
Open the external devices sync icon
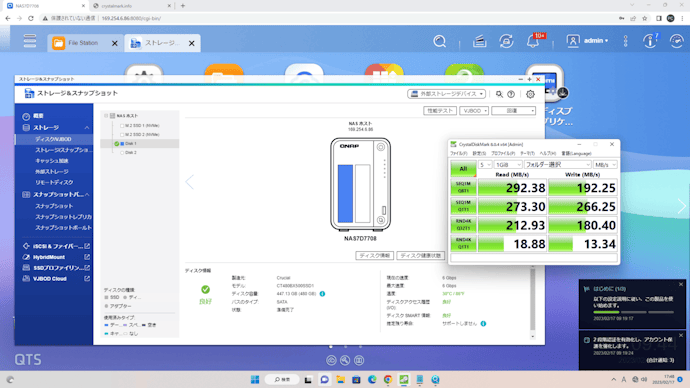tap(506, 41)
